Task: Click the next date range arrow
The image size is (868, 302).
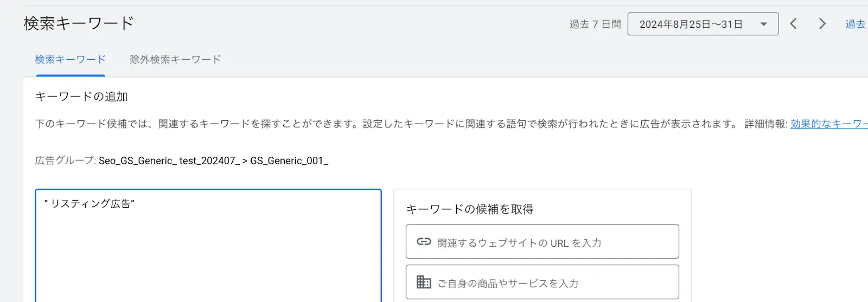Action: tap(822, 24)
